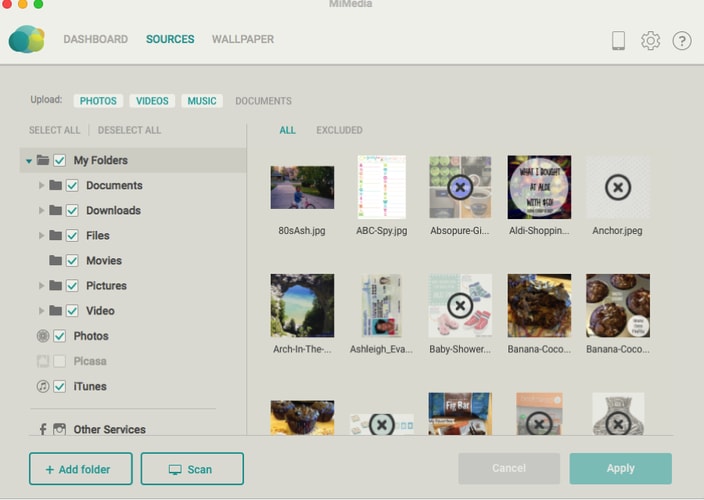Expand the Video folder arrow

pos(42,311)
